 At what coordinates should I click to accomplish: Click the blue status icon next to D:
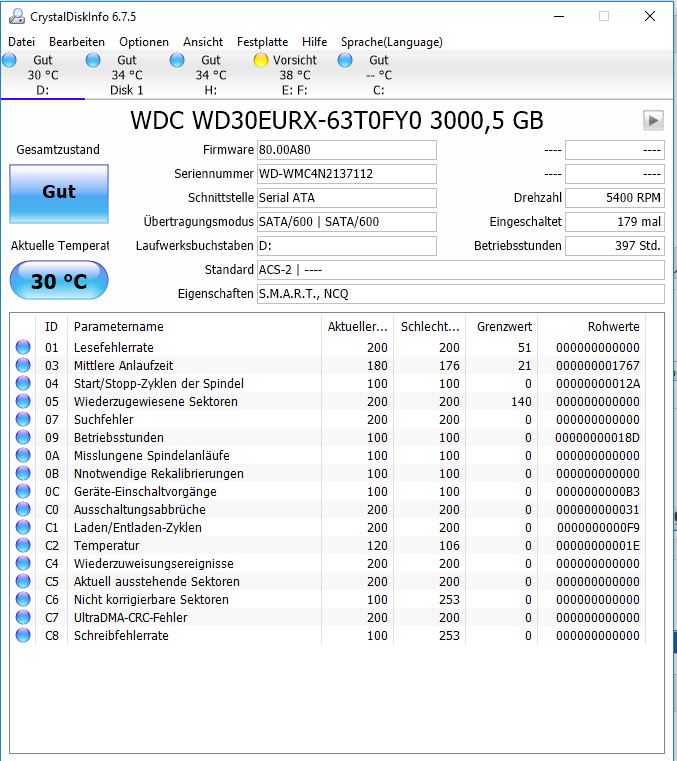point(9,60)
